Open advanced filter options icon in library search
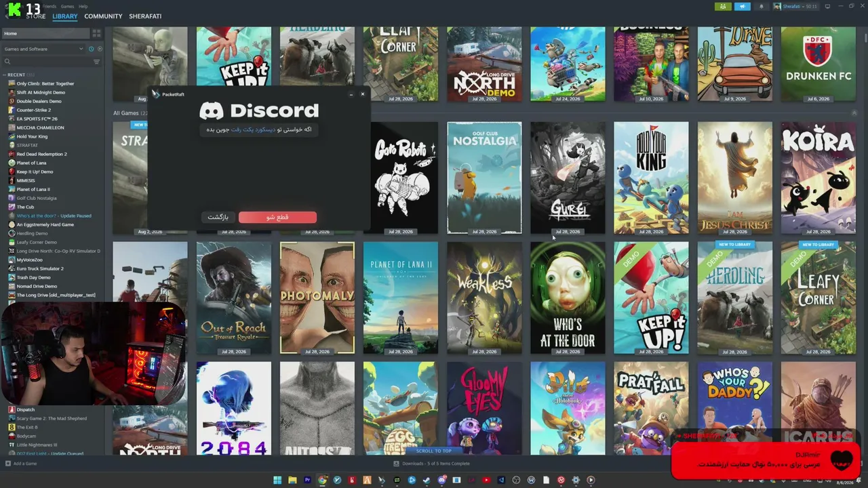Screen dimensions: 868x488 (96, 62)
